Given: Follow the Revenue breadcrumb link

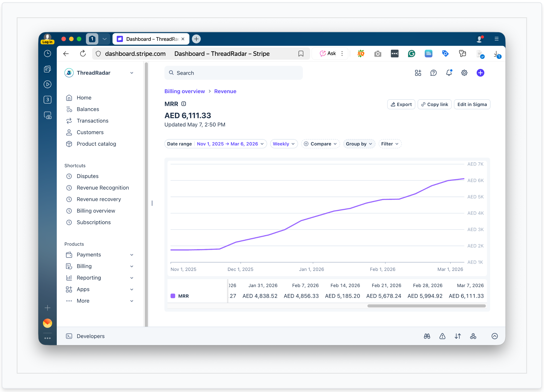Looking at the screenshot, I should 225,91.
